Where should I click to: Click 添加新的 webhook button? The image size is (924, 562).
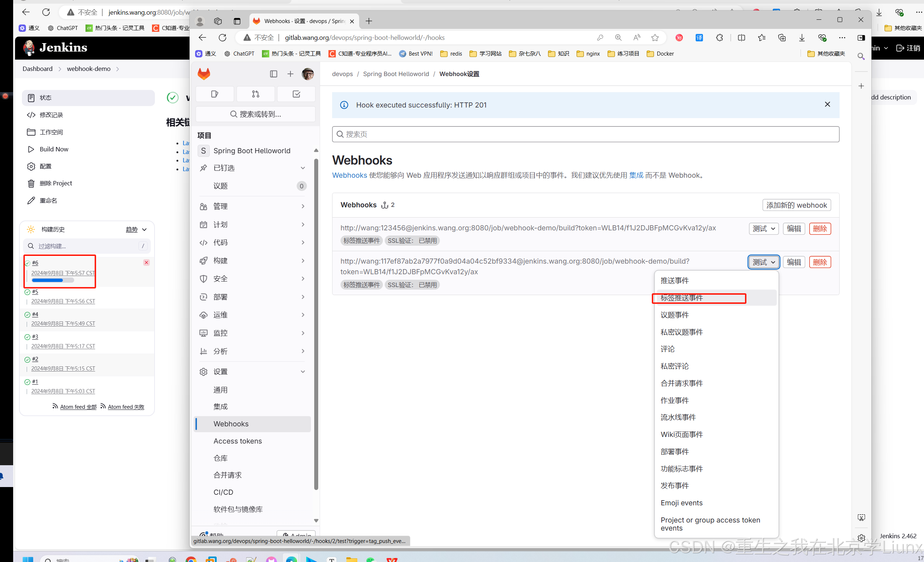tap(796, 205)
